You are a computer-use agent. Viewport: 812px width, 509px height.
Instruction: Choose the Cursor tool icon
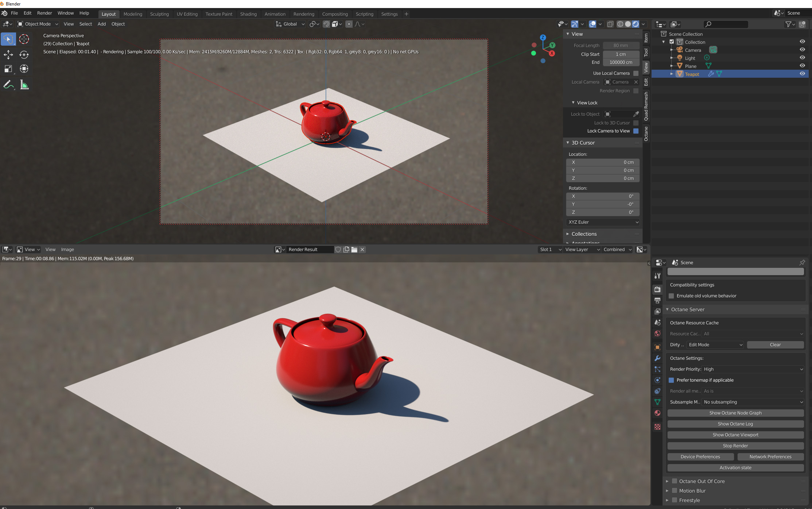(24, 39)
